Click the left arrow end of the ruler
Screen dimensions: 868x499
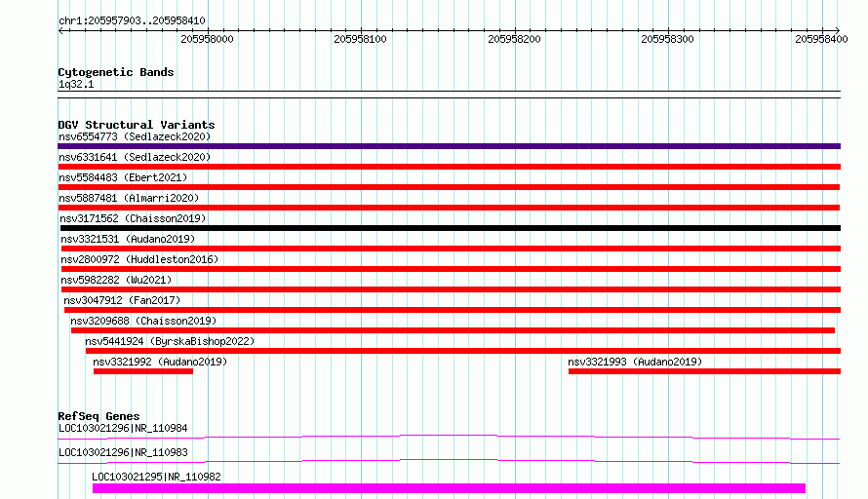(x=60, y=30)
